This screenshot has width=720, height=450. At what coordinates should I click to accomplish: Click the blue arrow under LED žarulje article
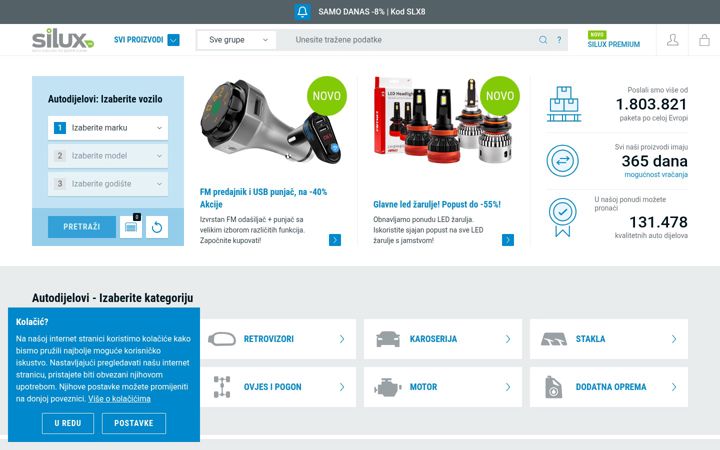click(508, 240)
